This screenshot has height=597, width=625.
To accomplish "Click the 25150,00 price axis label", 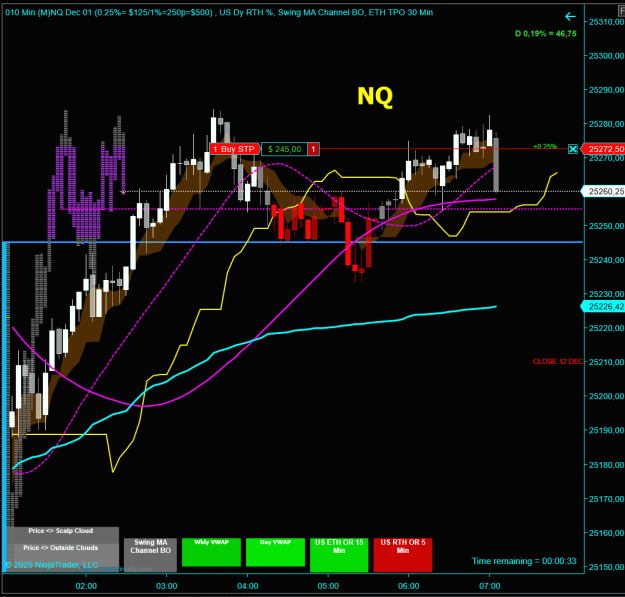I will pyautogui.click(x=607, y=567).
